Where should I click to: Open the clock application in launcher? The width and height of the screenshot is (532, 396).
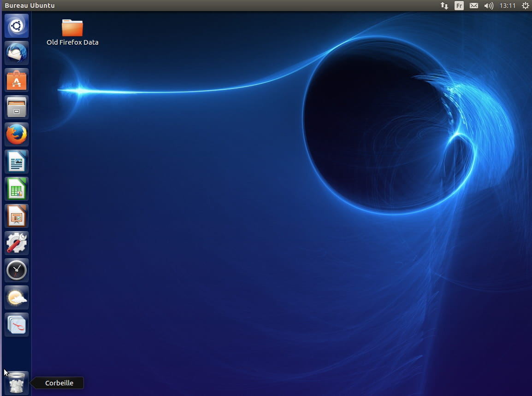pyautogui.click(x=17, y=270)
